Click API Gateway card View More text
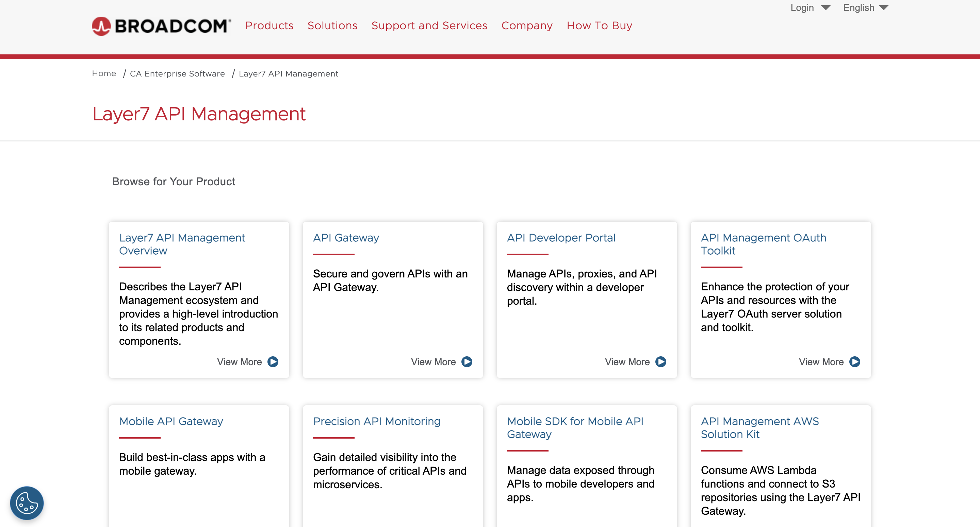Screen dimensions: 980x527 433,362
